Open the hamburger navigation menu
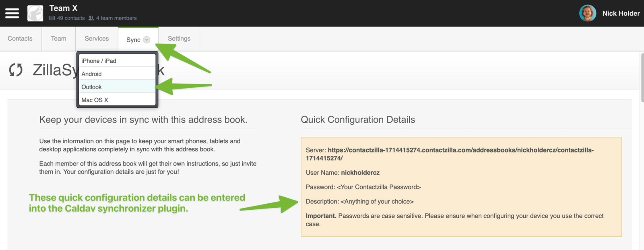 tap(12, 12)
